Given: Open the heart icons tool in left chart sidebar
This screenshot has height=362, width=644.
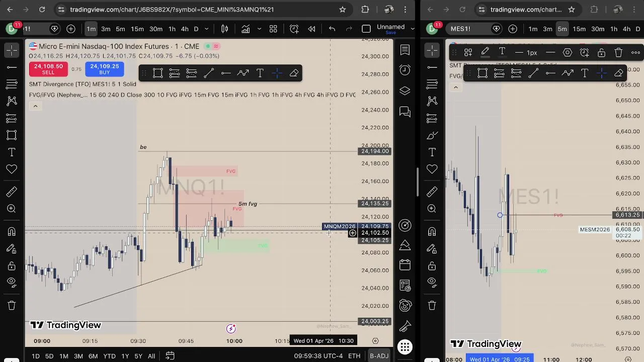Looking at the screenshot, I should (x=12, y=169).
